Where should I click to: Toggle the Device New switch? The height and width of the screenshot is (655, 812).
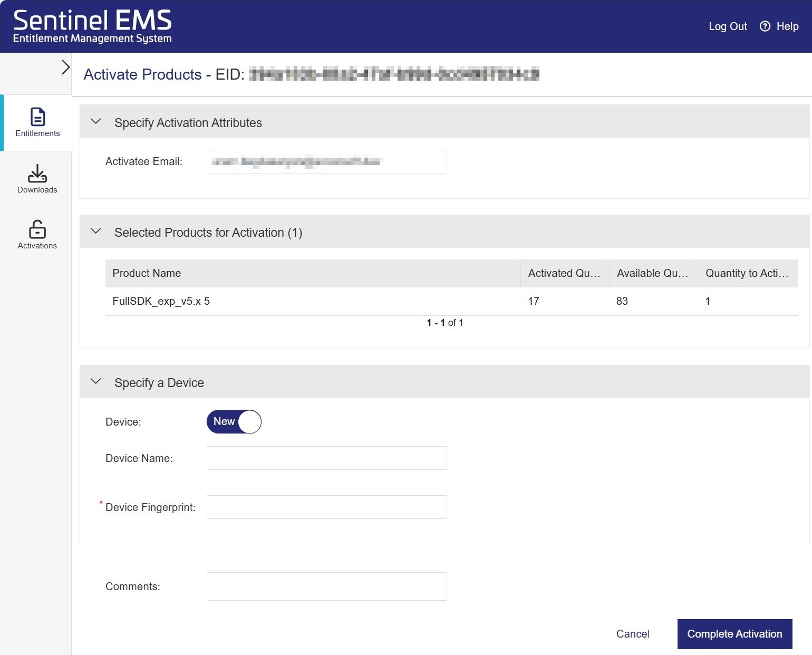[x=234, y=422]
